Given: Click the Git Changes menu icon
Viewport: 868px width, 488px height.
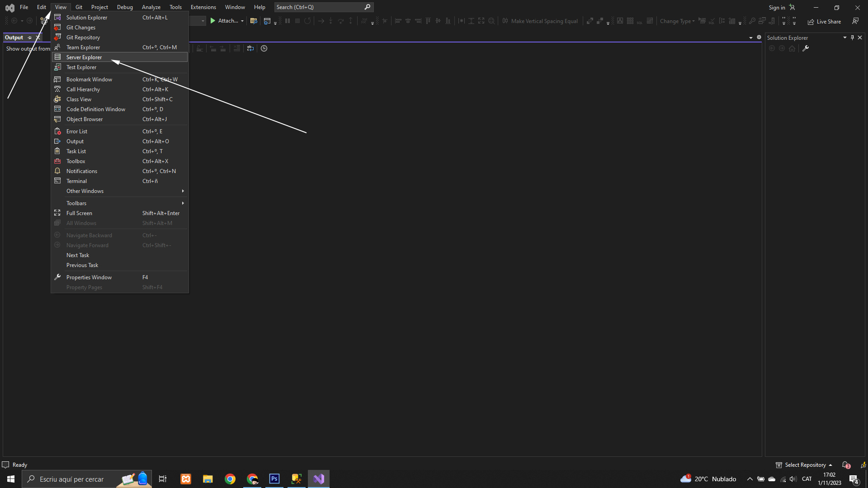Looking at the screenshot, I should (x=57, y=28).
